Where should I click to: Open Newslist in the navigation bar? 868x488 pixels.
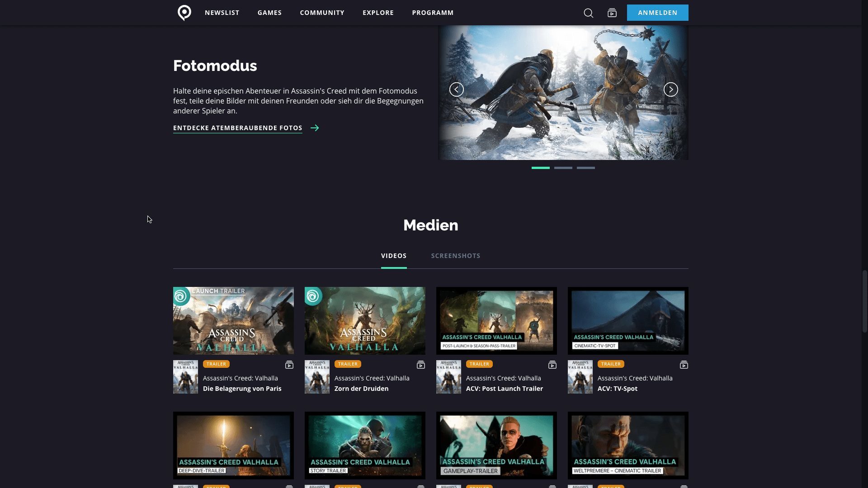[x=222, y=13]
